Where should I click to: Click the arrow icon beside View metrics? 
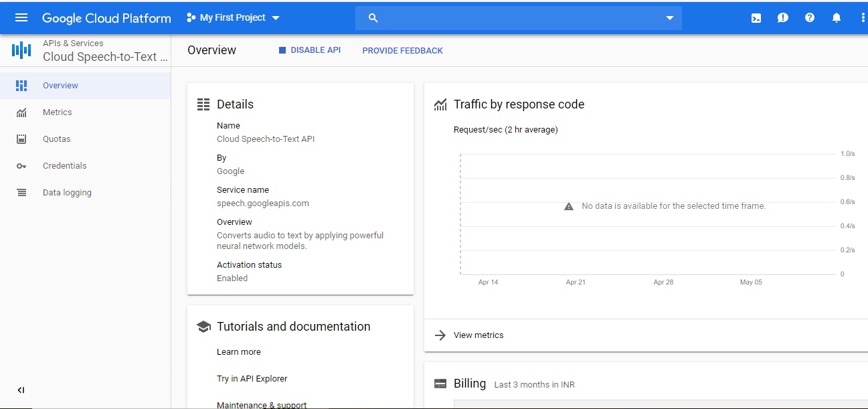[440, 335]
